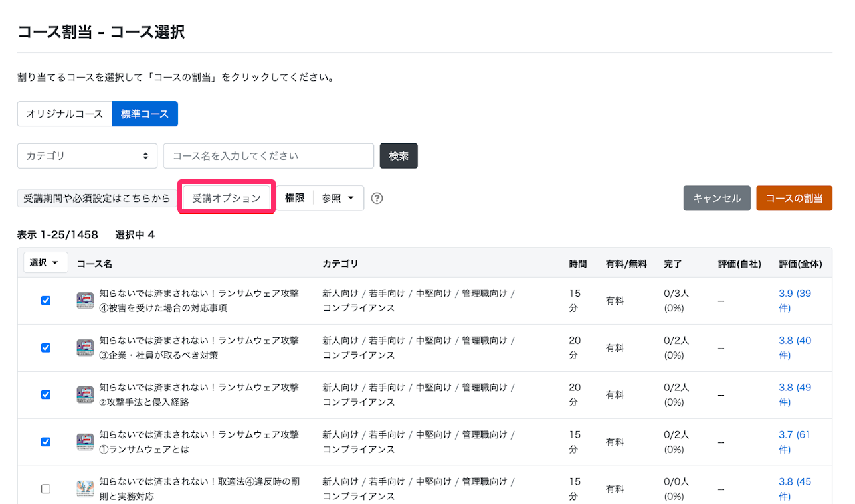Viewport: 855px width, 504px height.
Task: Expand the 選択 dropdown in table header
Action: (x=46, y=263)
